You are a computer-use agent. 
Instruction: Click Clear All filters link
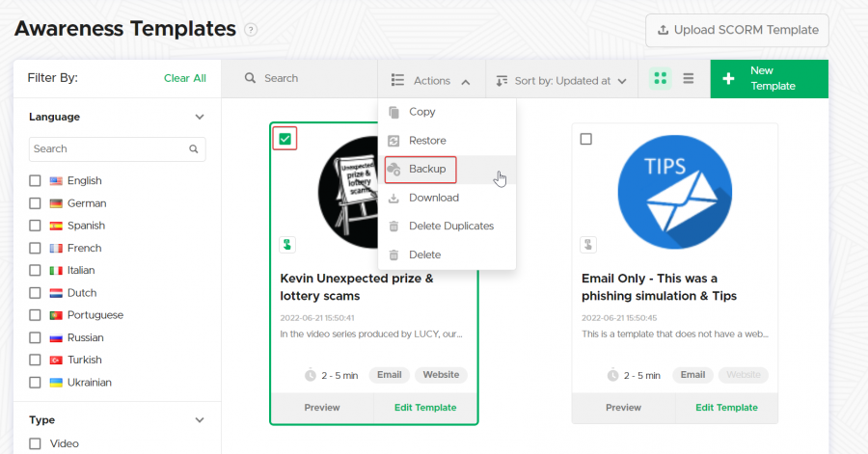click(x=184, y=78)
